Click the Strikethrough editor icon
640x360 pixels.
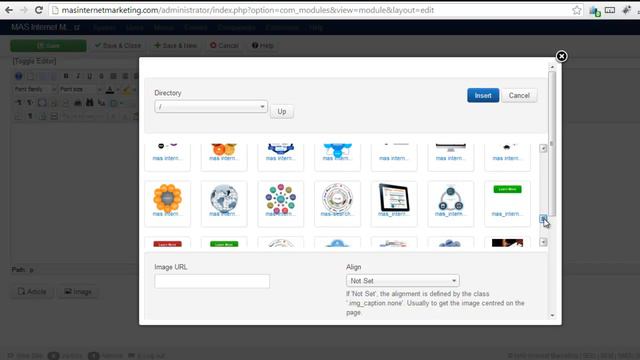coord(101,76)
